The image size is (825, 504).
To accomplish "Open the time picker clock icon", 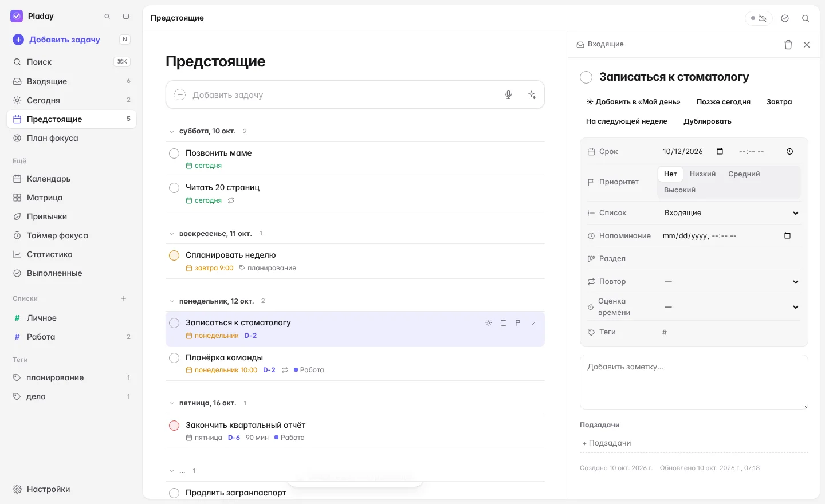I will (x=789, y=152).
